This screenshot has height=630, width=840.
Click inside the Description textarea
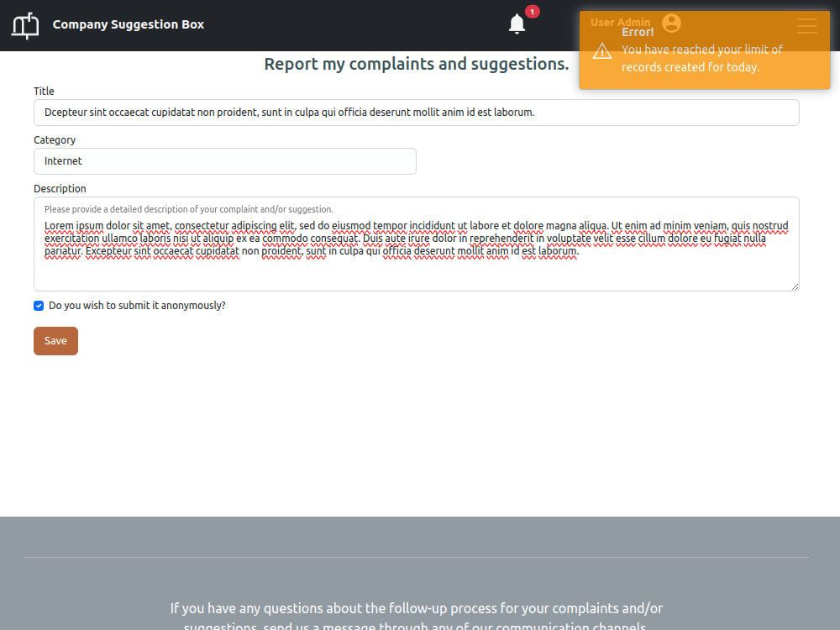(x=417, y=244)
